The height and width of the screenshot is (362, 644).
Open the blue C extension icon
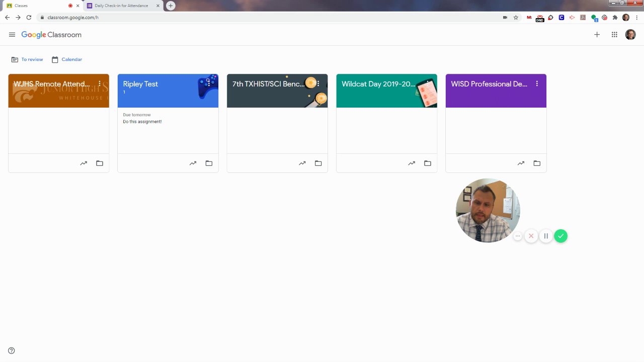click(x=561, y=17)
